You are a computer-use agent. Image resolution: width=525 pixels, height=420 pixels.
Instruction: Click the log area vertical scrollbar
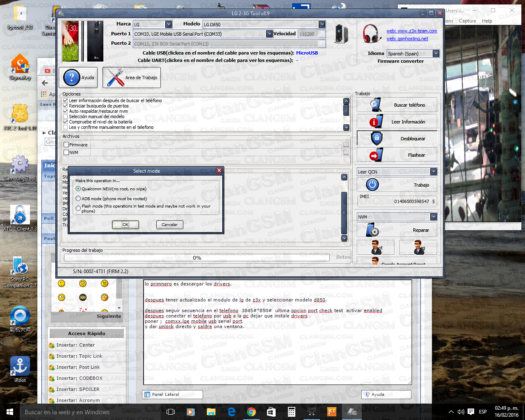pyautogui.click(x=345, y=207)
